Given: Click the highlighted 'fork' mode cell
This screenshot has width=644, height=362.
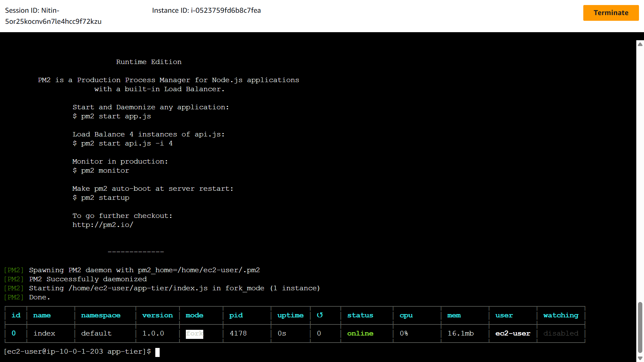Looking at the screenshot, I should (x=195, y=334).
